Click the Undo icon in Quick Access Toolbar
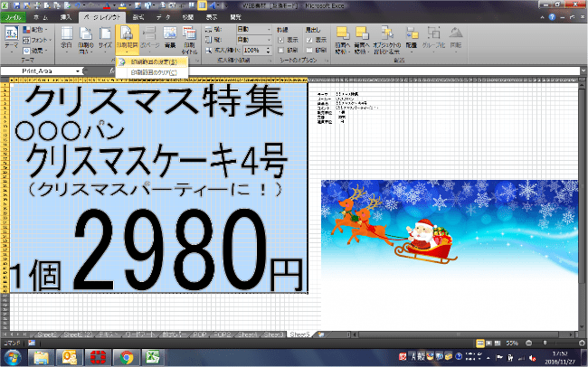This screenshot has width=588, height=367. point(78,5)
